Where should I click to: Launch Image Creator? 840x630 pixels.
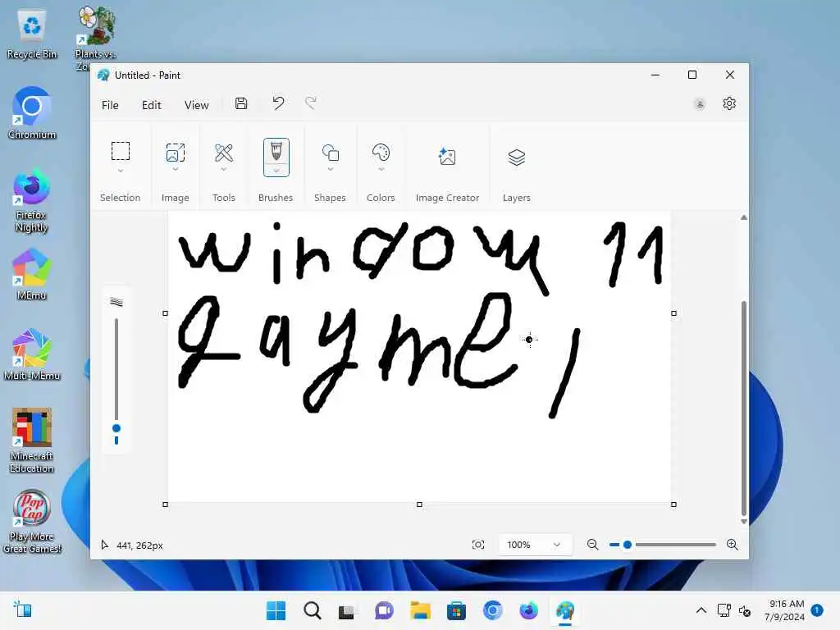click(447, 157)
